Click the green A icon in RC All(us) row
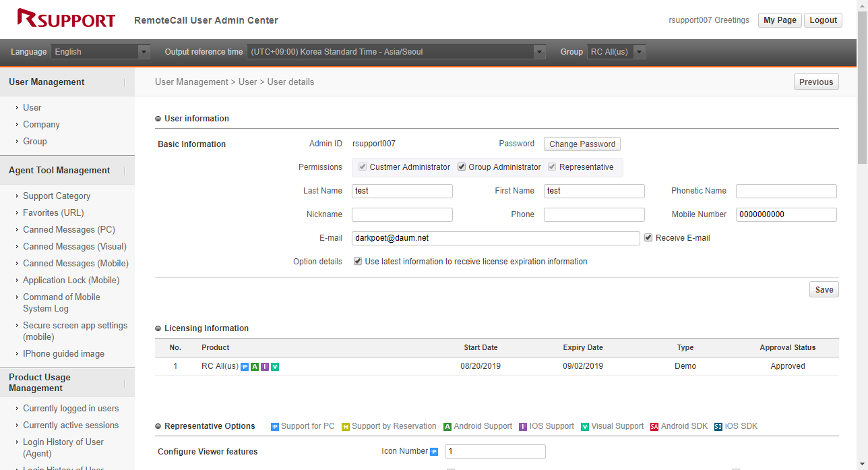The image size is (868, 470). 255,367
